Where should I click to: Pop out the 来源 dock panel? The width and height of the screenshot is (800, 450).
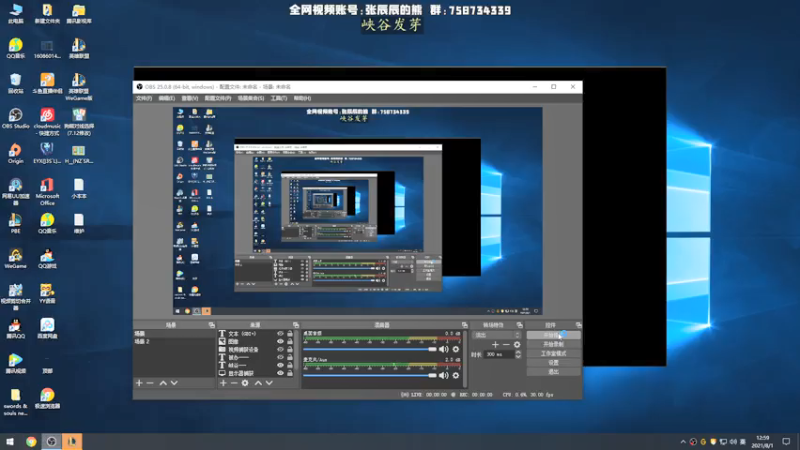(295, 325)
